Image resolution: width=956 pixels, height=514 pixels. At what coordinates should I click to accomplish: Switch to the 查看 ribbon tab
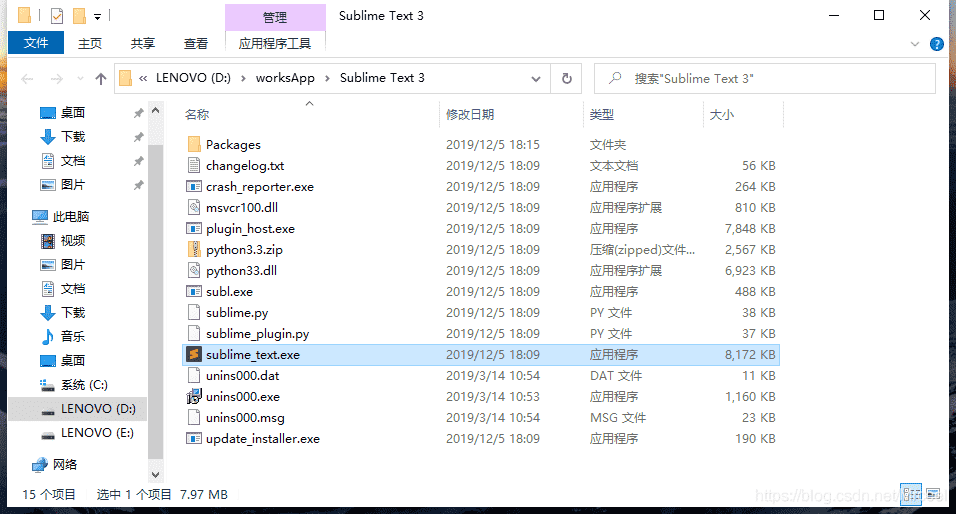pos(196,43)
